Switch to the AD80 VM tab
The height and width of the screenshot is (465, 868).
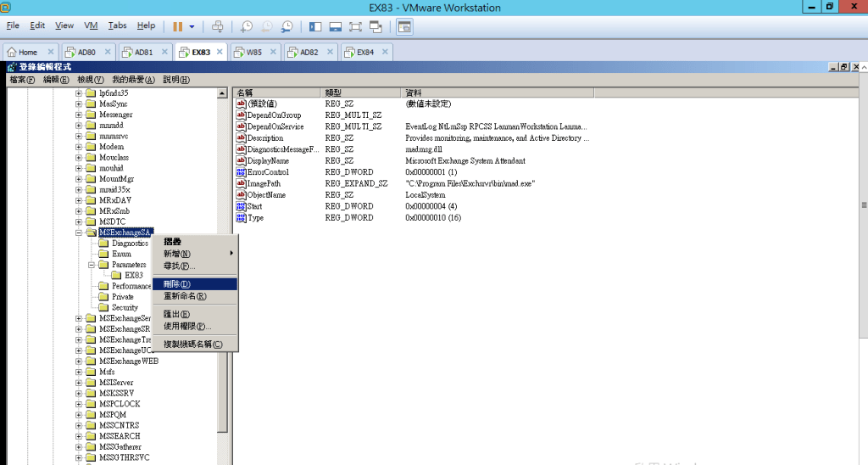point(87,52)
